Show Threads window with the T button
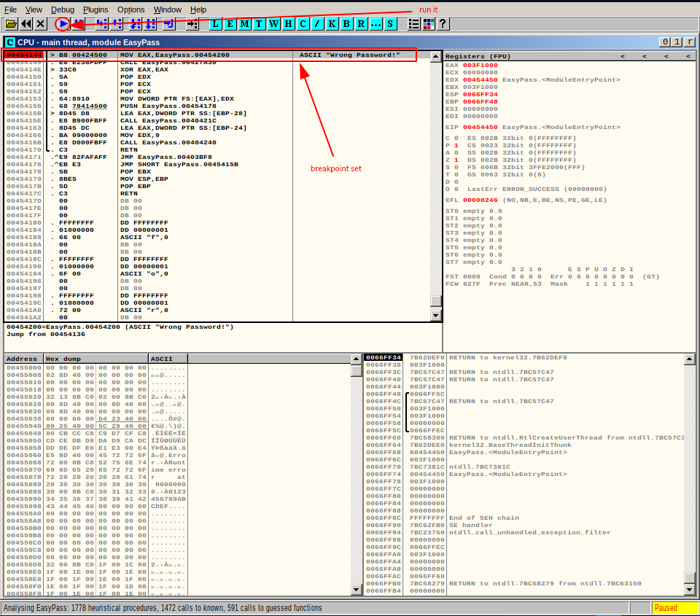This screenshot has width=700, height=616. tap(260, 24)
